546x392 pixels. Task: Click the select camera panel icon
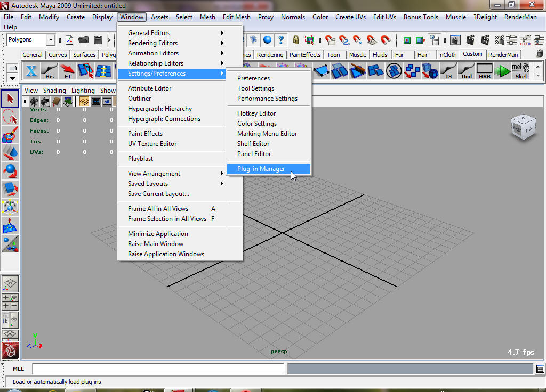point(34,102)
